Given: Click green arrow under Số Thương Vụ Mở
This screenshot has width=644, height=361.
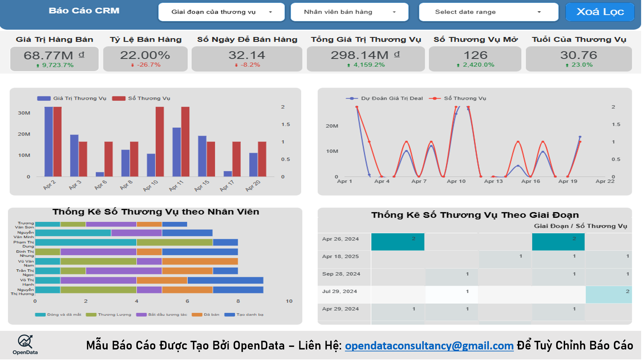Looking at the screenshot, I should (x=458, y=65).
